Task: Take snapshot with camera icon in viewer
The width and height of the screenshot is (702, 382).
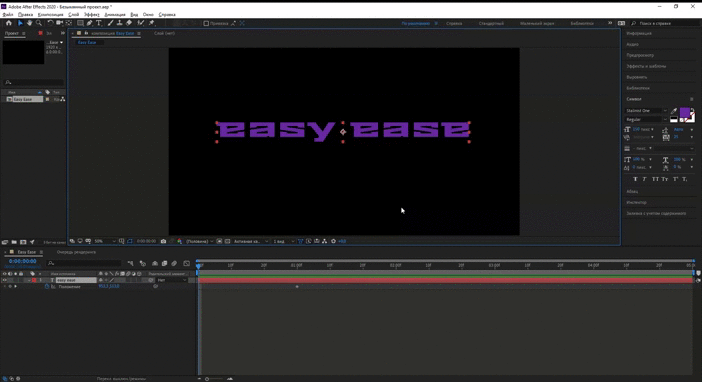Action: 163,241
